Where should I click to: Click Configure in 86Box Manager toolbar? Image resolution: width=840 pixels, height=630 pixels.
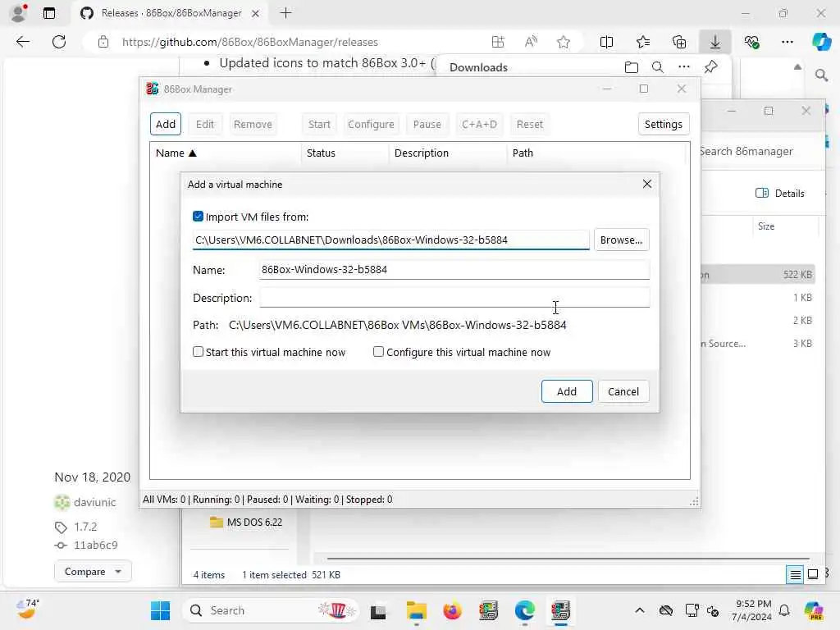(371, 125)
